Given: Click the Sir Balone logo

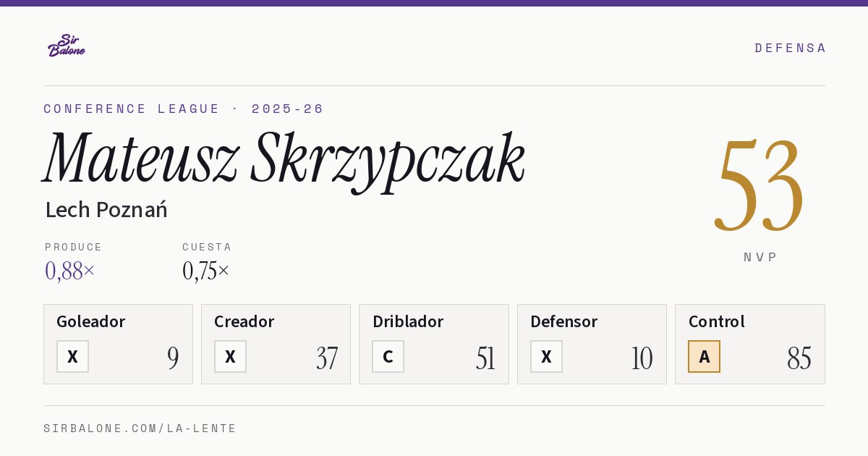Looking at the screenshot, I should [x=67, y=46].
